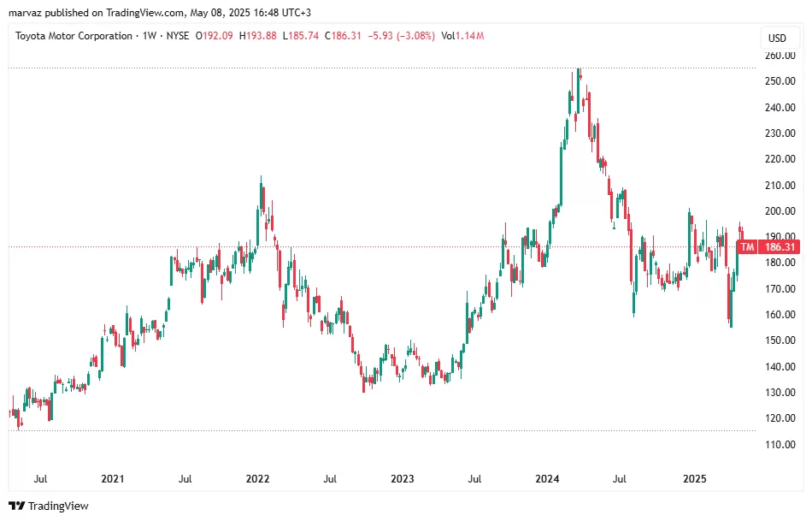Select the Toyota Motor Corporation symbol title
Screen dimensions: 812x521
coord(74,36)
